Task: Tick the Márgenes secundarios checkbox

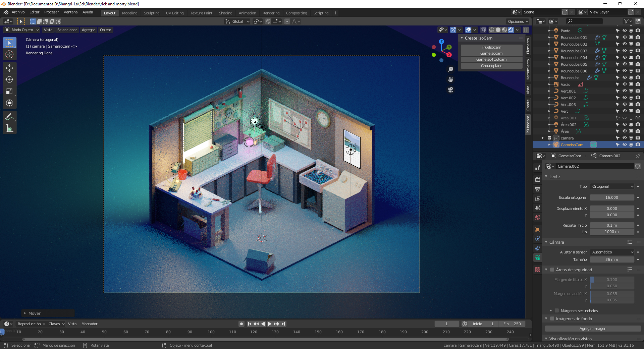Action: pos(557,310)
